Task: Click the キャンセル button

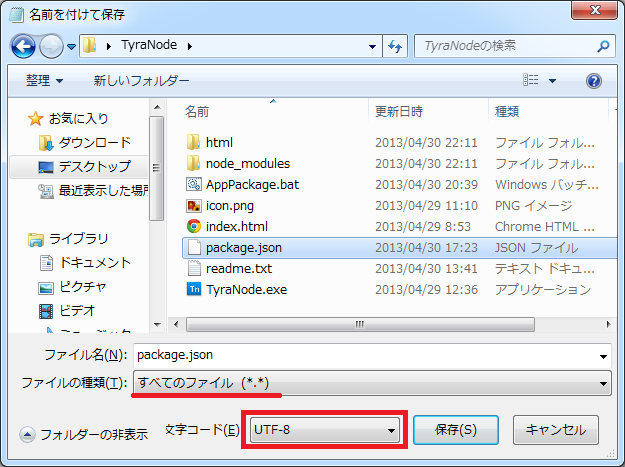Action: (x=556, y=430)
